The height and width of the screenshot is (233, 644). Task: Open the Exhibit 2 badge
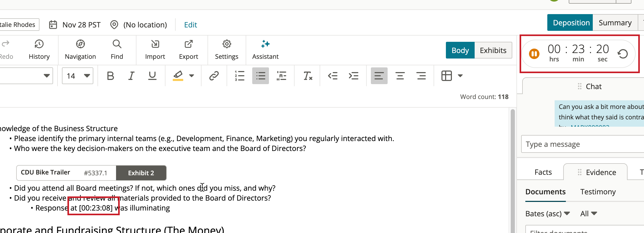(x=141, y=173)
